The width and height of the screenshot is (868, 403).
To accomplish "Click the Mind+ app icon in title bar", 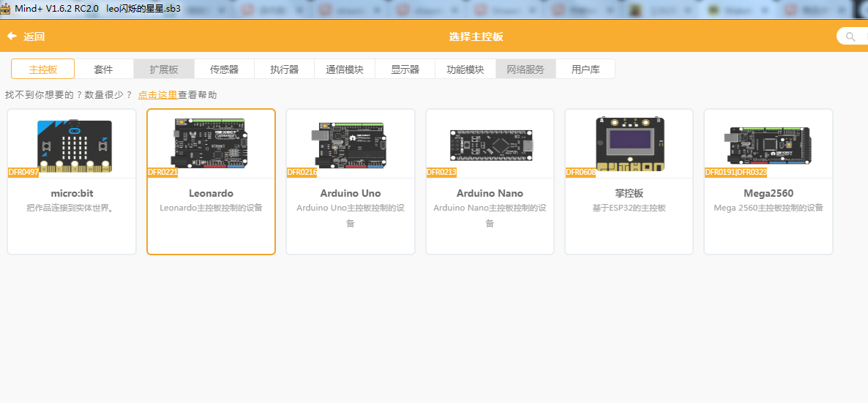I will coord(6,9).
